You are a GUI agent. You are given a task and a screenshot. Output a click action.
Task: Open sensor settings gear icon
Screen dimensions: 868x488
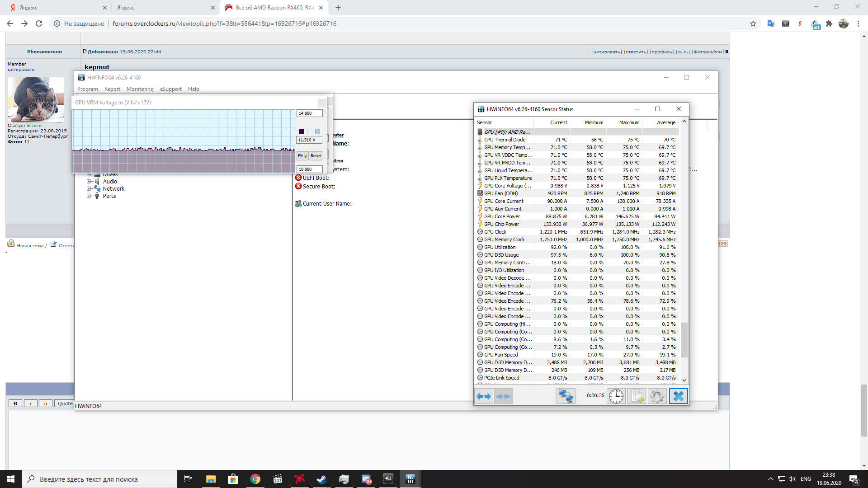[657, 396]
